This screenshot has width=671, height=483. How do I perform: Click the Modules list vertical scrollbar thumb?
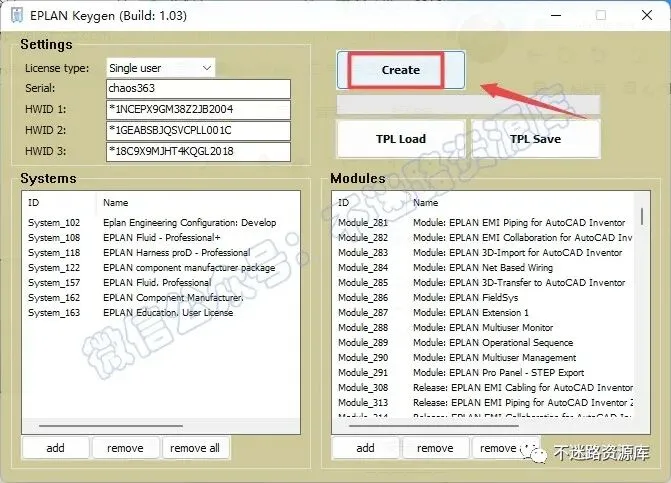click(x=642, y=216)
